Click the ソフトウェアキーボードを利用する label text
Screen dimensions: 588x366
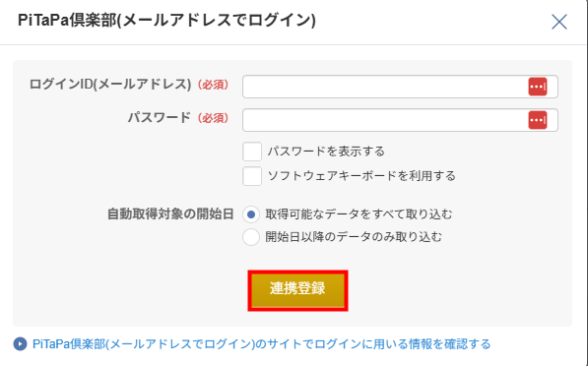click(361, 176)
